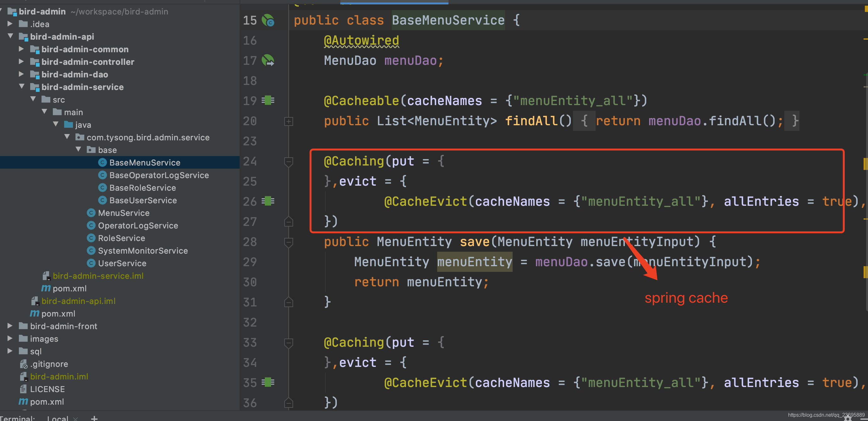
Task: Collapse the main folder
Action: point(44,111)
